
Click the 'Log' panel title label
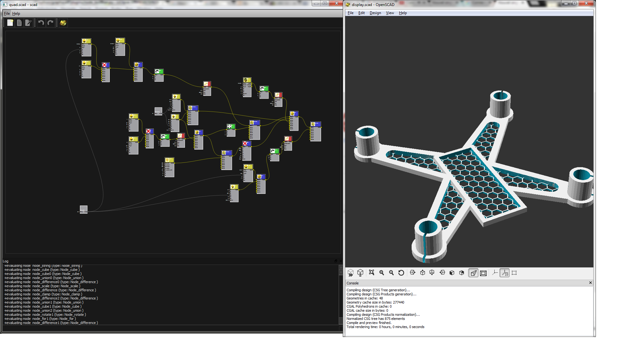6,261
